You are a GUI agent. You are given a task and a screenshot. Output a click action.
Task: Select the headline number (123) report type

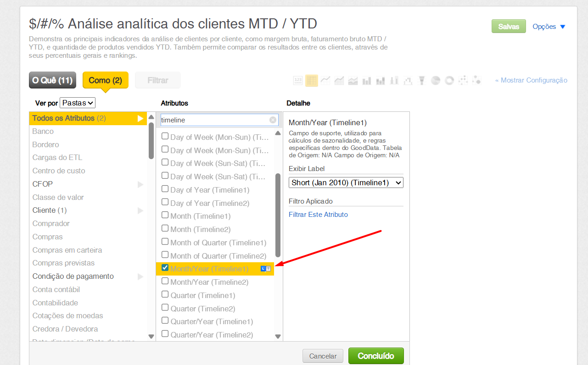[298, 81]
